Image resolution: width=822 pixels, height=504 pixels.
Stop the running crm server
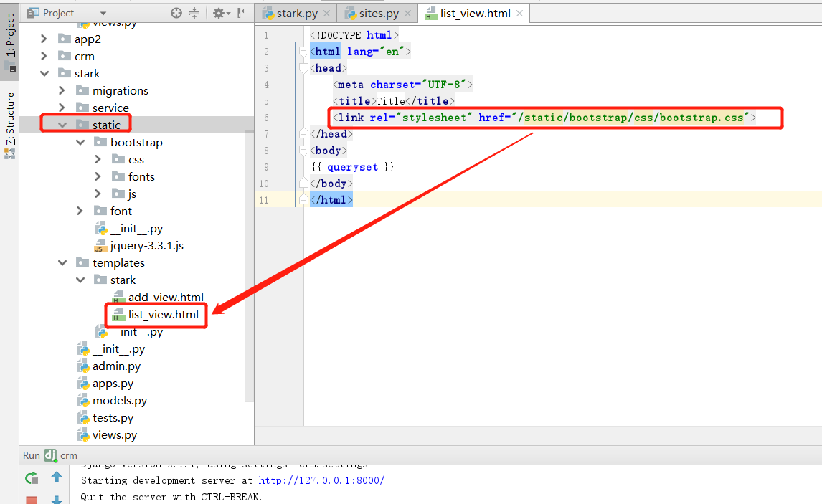[32, 500]
